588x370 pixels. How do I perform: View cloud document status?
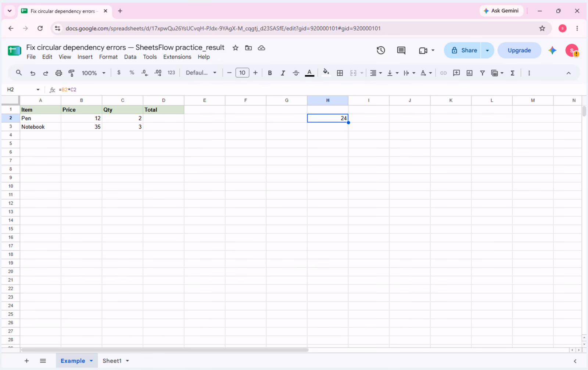tap(261, 48)
